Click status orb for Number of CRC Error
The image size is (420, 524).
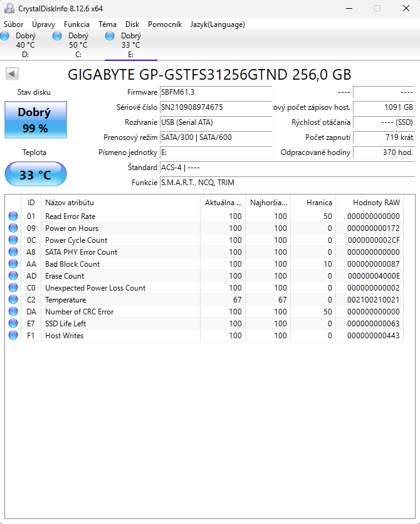click(13, 312)
